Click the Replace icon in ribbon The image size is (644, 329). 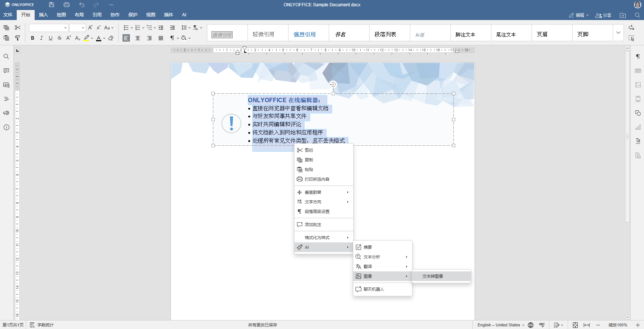(x=631, y=28)
